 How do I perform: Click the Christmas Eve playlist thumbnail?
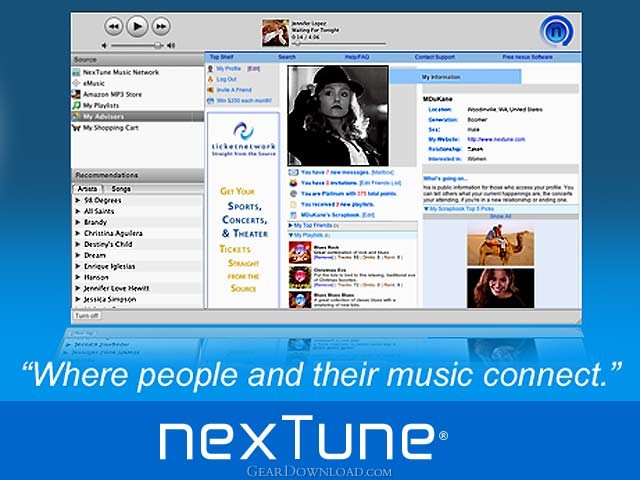(x=300, y=278)
